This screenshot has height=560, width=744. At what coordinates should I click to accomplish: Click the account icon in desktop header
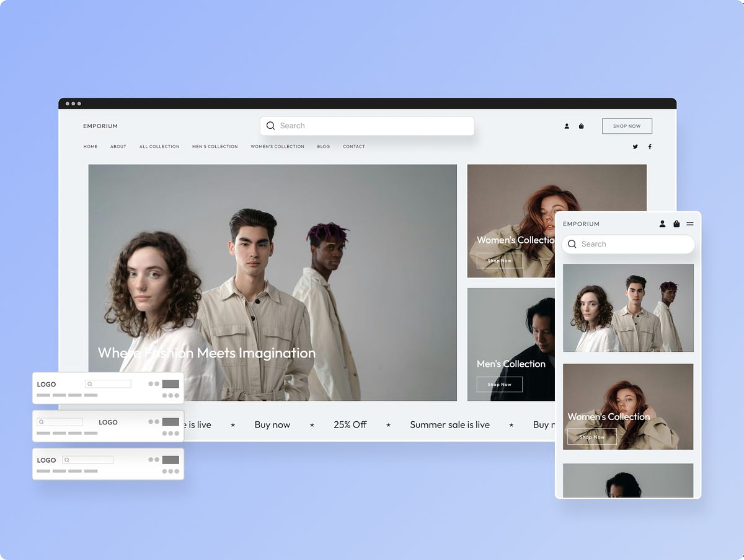(567, 126)
